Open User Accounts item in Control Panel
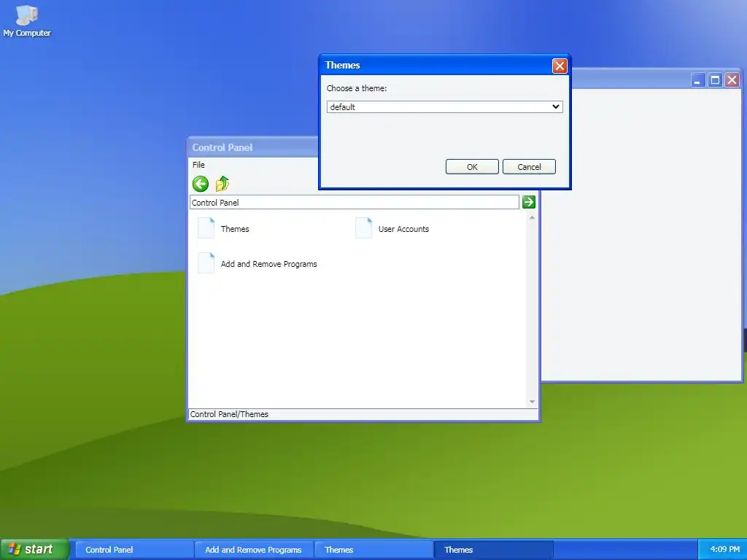Image resolution: width=747 pixels, height=560 pixels. [x=392, y=228]
